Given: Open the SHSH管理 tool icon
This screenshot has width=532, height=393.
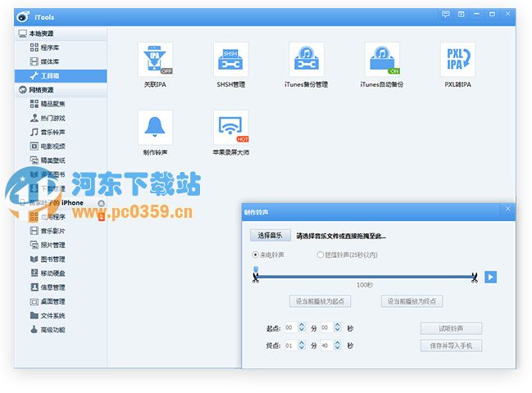Looking at the screenshot, I should click(230, 59).
